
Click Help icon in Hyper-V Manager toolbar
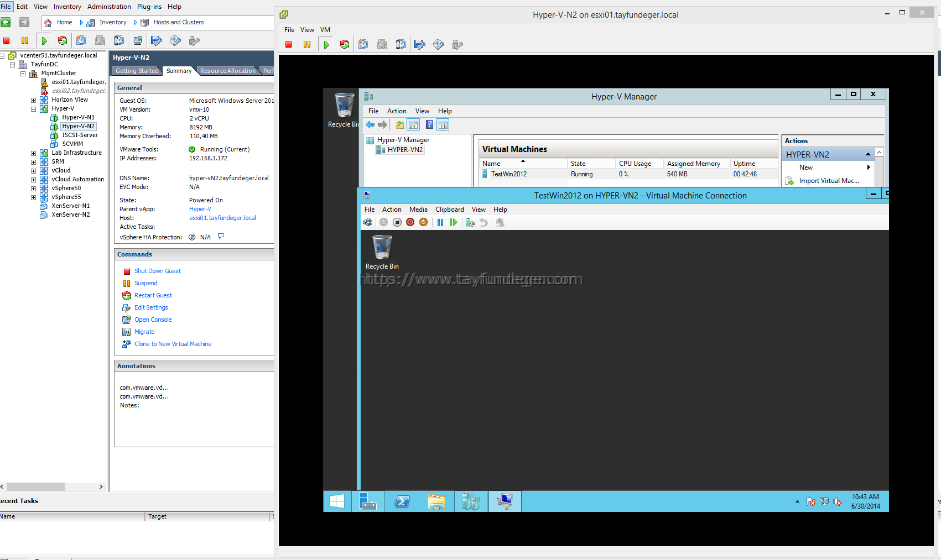click(430, 125)
